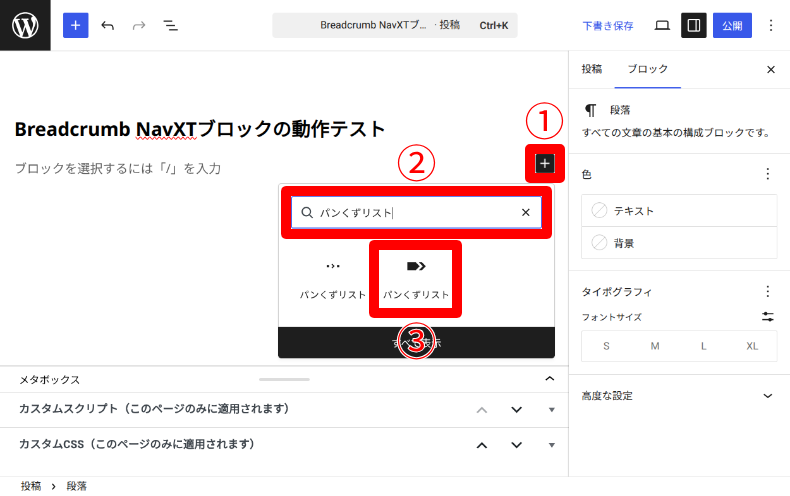
Task: Open the document overview list view
Action: click(170, 25)
